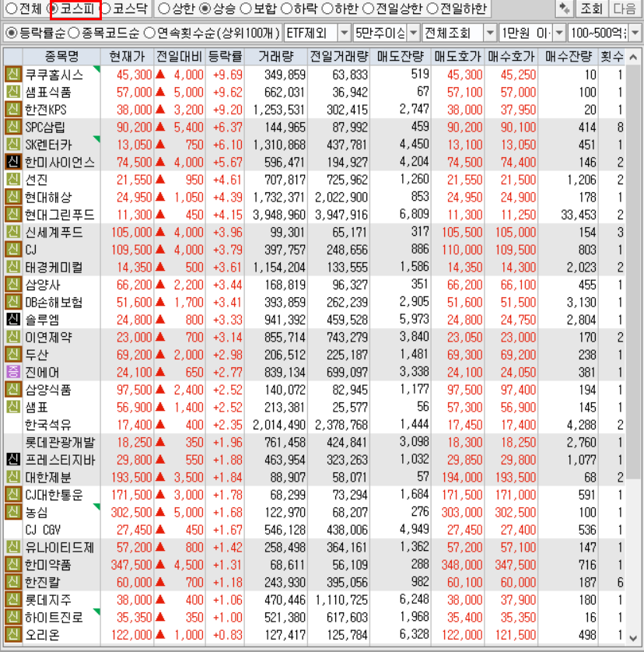The image size is (644, 652).
Task: Click the 종목명 column header
Action: pos(61,57)
